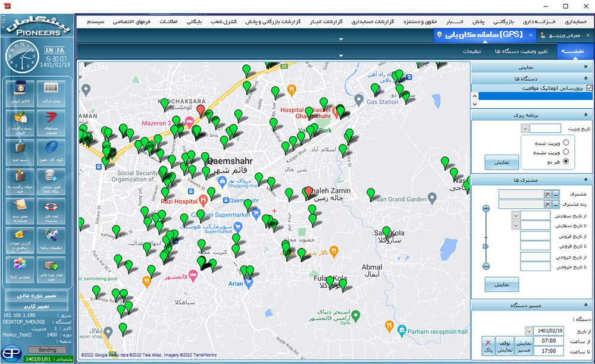Click the تا ساعت 17:00 time field
The height and width of the screenshot is (364, 595).
(549, 351)
